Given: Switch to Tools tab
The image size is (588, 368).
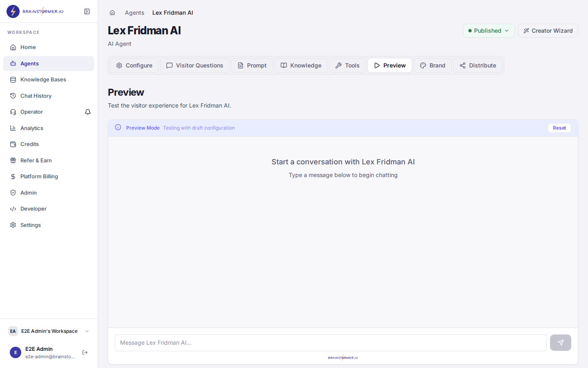Looking at the screenshot, I should (x=347, y=65).
